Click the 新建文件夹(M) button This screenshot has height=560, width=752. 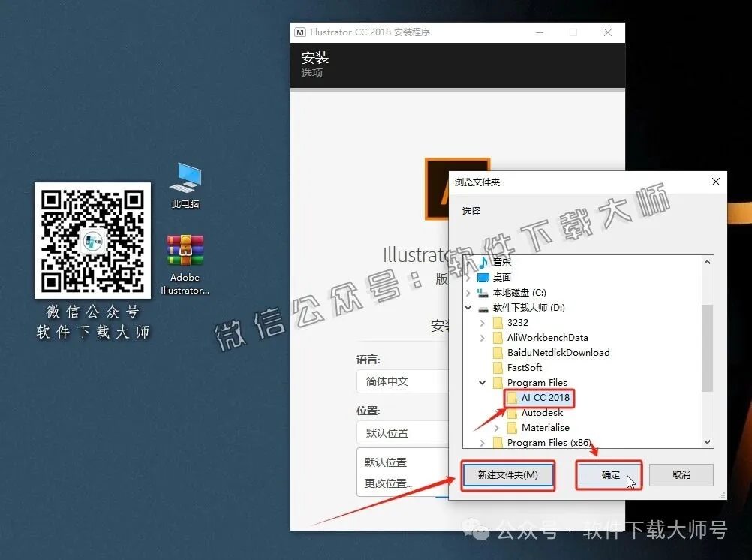[507, 474]
